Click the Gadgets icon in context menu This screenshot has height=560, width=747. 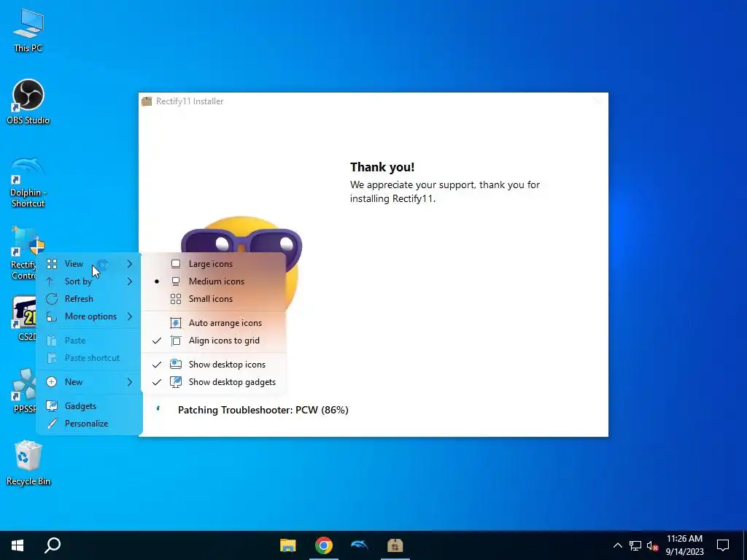click(x=52, y=406)
